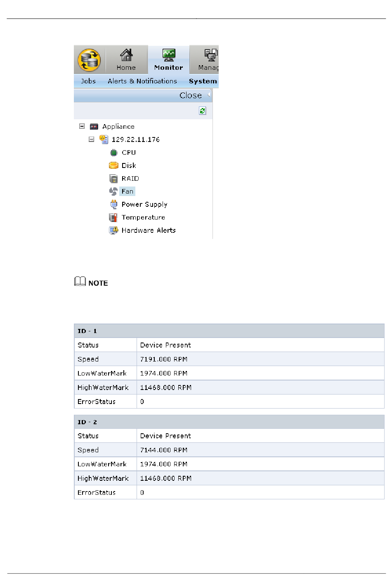This screenshot has height=586, width=392.
Task: Click the RAID icon in tree
Action: pyautogui.click(x=113, y=179)
